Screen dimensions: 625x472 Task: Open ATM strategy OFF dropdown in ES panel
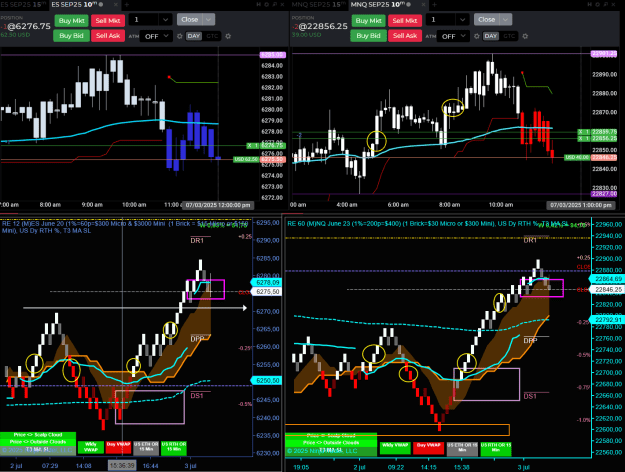click(x=156, y=36)
